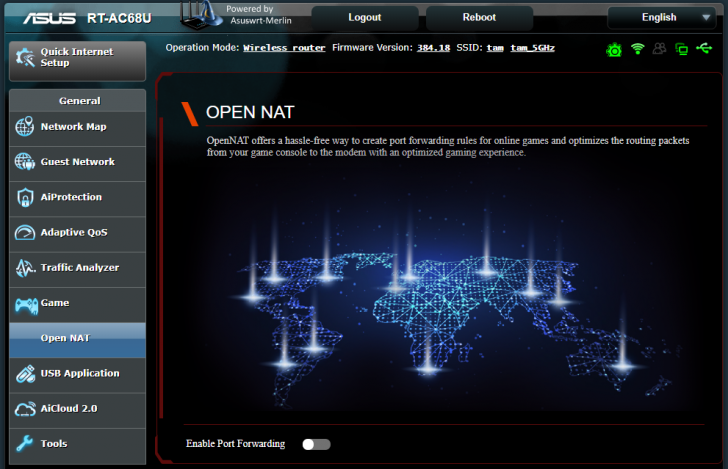Click the Guest Network globe icon
This screenshot has height=469, width=728.
click(25, 162)
